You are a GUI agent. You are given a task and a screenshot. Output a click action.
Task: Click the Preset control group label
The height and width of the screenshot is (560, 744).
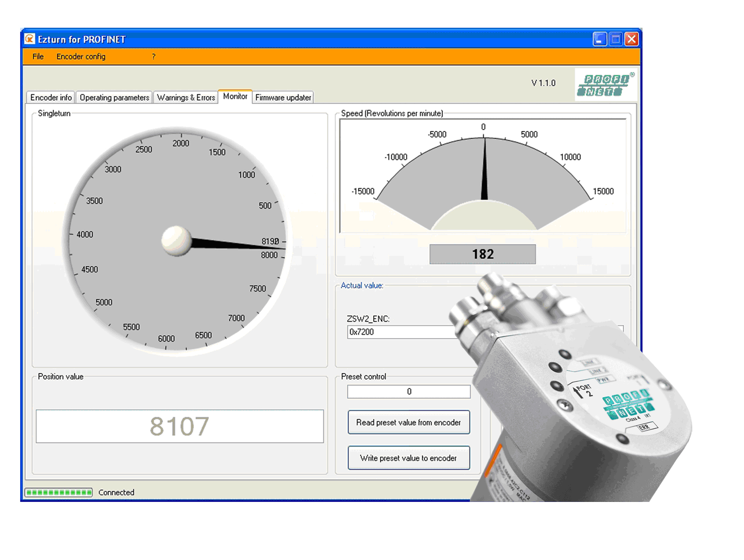[x=363, y=376]
